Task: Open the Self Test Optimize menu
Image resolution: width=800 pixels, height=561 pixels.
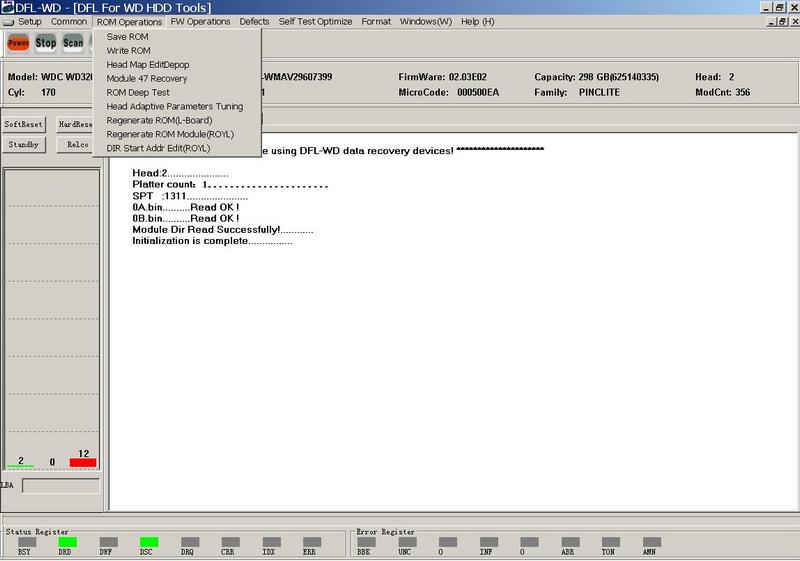Action: pos(315,21)
